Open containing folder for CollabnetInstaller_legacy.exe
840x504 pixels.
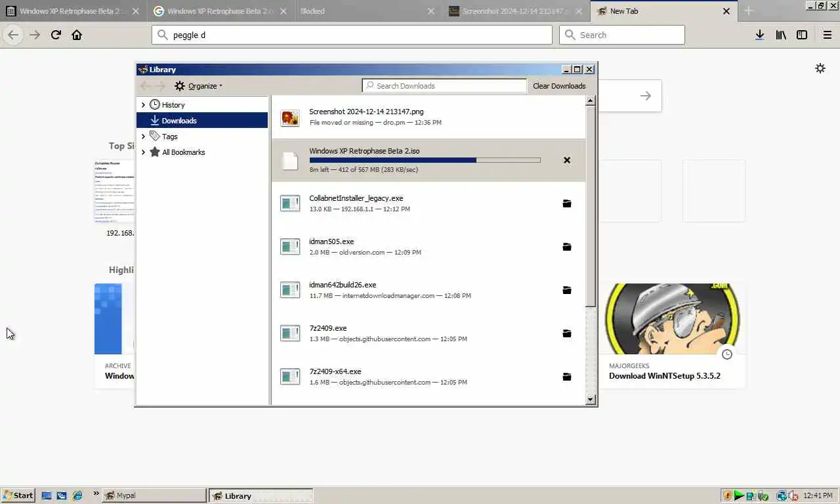(567, 203)
